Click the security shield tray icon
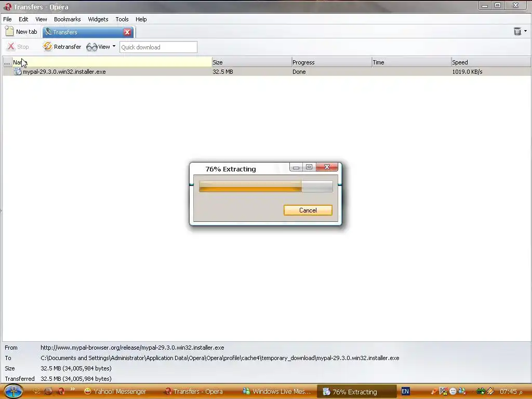This screenshot has height=399, width=532. (444, 391)
